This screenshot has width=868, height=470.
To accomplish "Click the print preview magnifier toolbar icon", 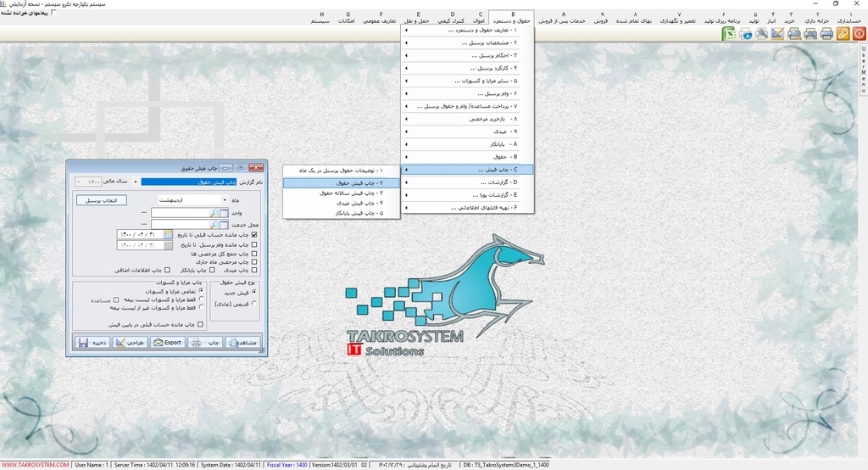I will tap(794, 34).
